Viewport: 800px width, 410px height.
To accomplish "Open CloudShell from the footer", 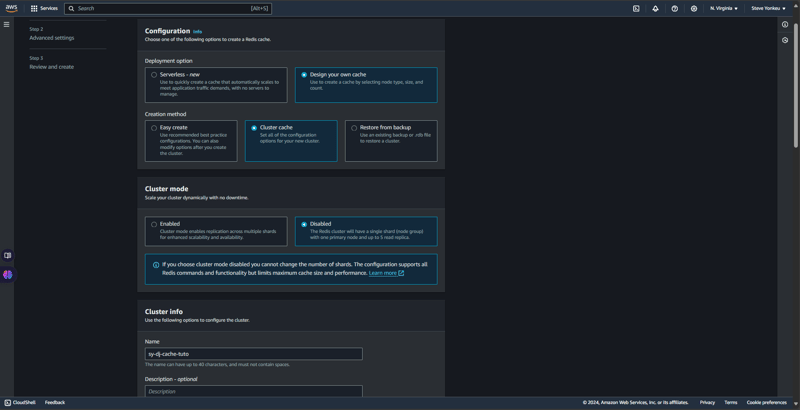I will pos(24,402).
